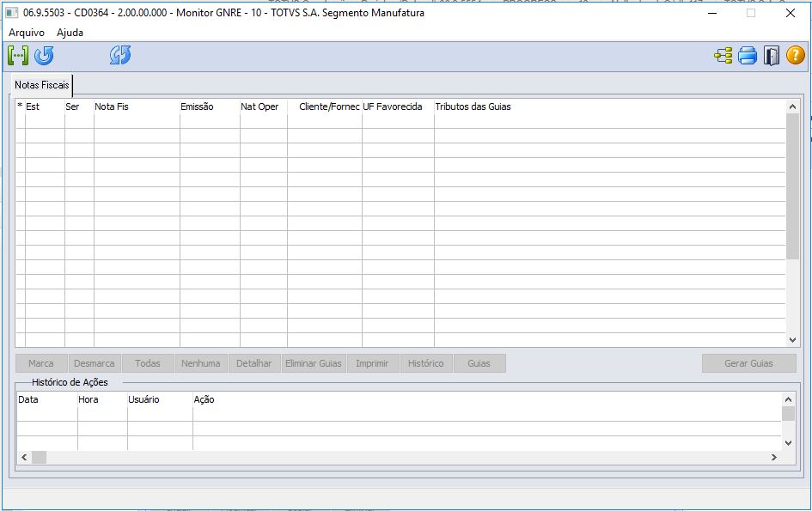Click the blue double-arrow refresh icon
Viewport: 812px width, 511px height.
pos(120,55)
